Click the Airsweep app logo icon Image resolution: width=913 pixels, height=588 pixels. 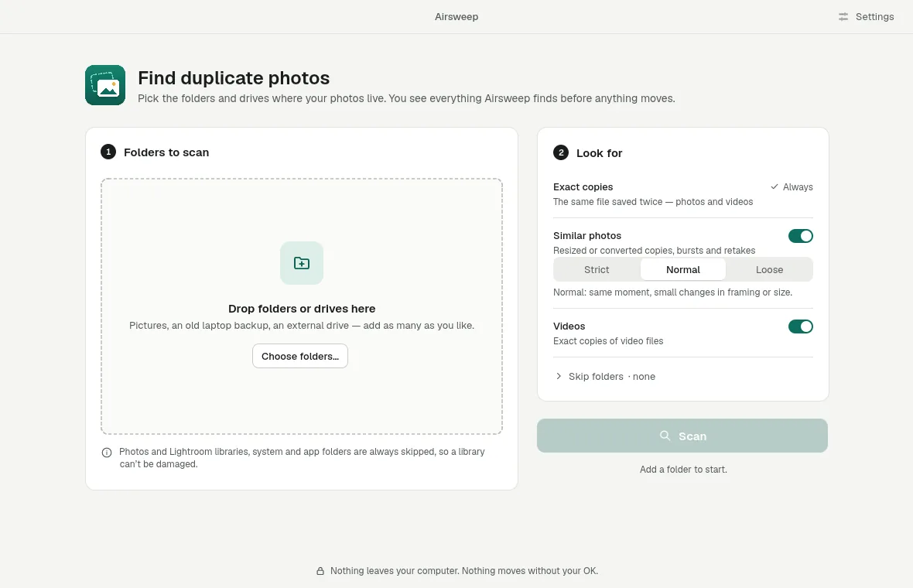(x=105, y=85)
